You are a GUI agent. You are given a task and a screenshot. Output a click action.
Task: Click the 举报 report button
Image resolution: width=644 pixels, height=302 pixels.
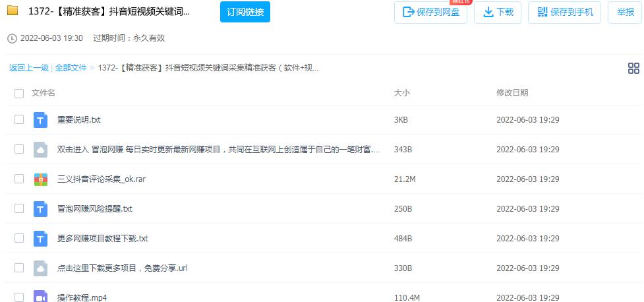point(625,13)
